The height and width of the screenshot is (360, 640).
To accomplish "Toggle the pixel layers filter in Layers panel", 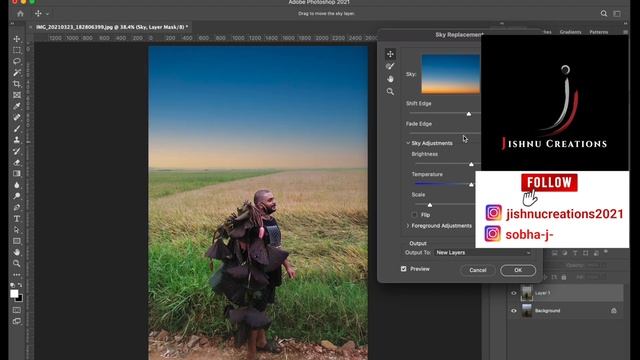I will pos(555,253).
